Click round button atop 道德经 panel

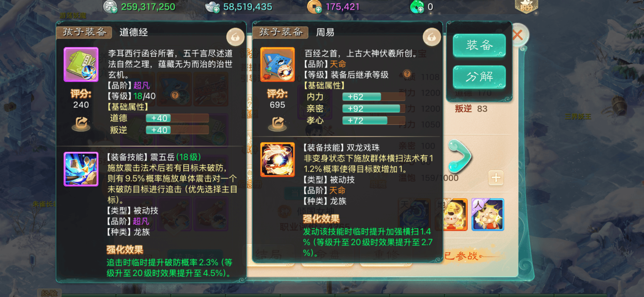(235, 37)
